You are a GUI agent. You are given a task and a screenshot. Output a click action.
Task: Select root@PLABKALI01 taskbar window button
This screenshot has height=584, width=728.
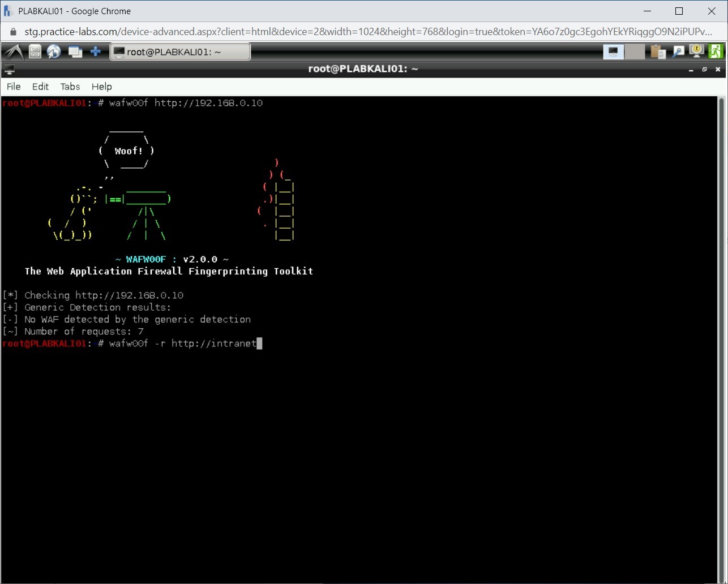(180, 52)
